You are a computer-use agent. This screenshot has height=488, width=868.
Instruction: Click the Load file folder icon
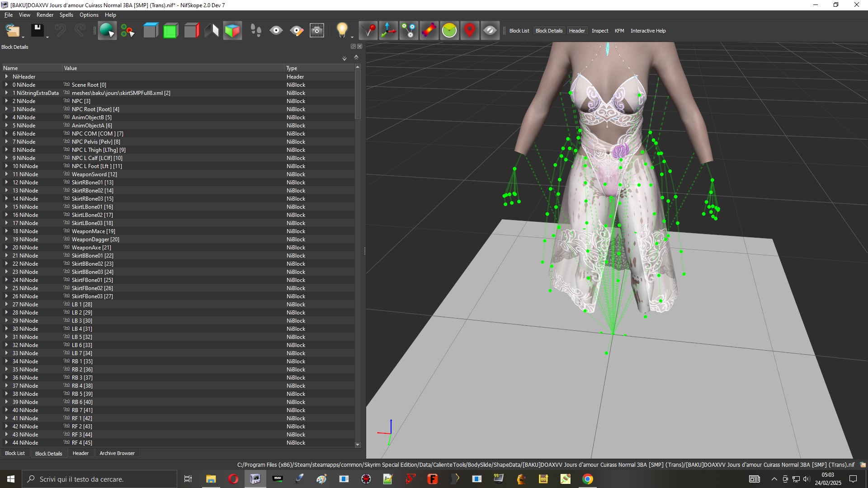click(x=12, y=31)
